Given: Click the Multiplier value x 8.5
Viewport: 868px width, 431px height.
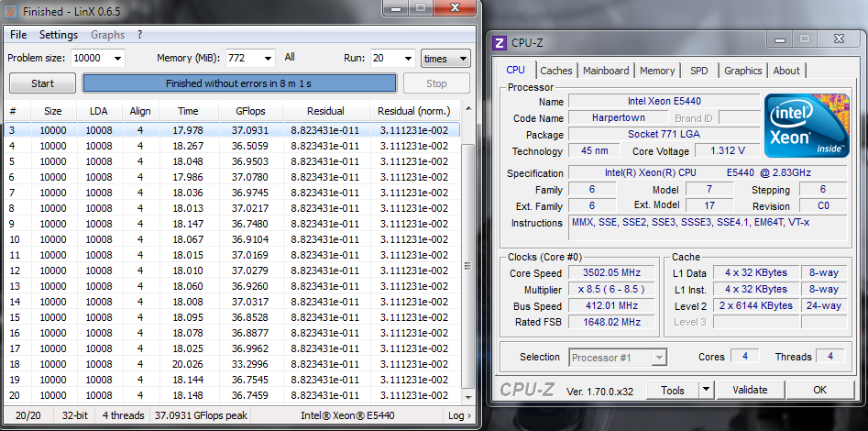Looking at the screenshot, I should [611, 289].
